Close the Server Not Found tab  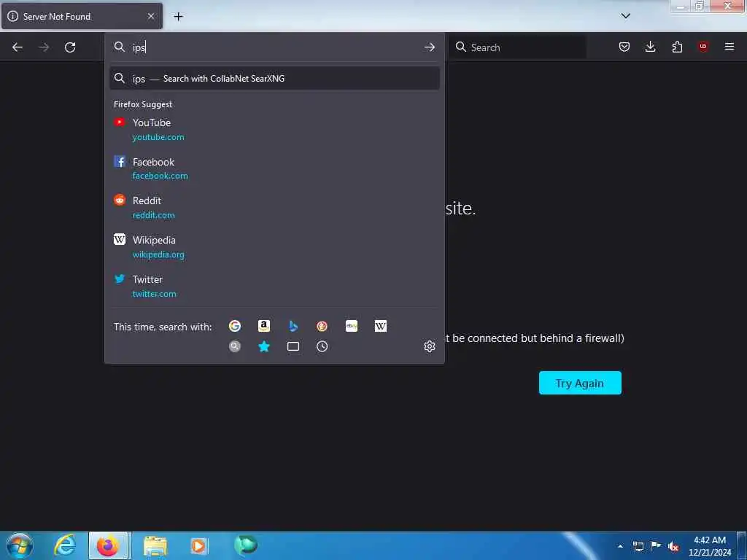tap(151, 16)
